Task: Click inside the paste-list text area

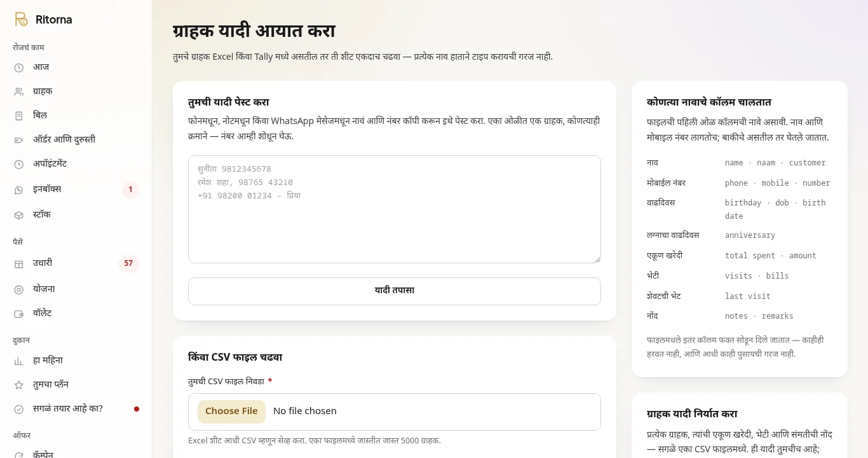Action: coord(395,209)
